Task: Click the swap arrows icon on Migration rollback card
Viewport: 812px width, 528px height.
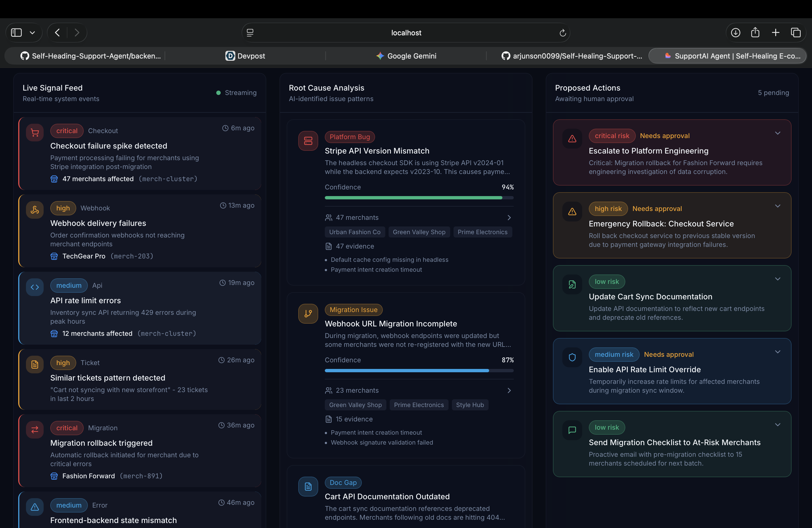Action: (x=35, y=429)
